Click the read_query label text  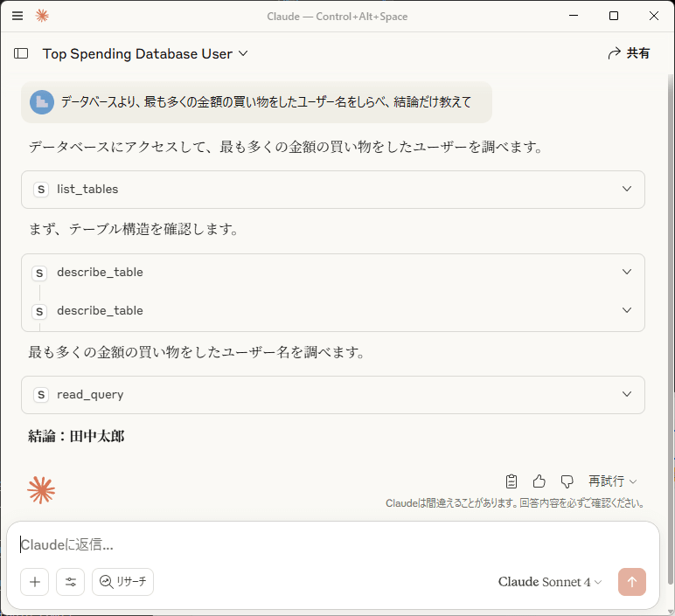coord(90,394)
